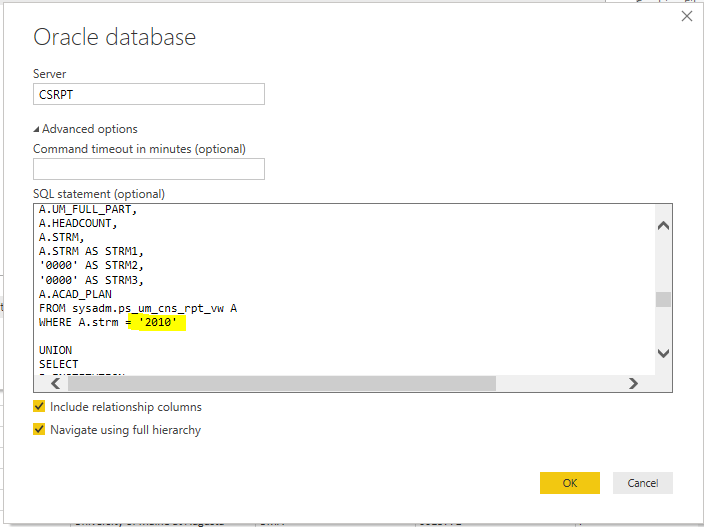Click the 'A.STRM,' line in SQL
This screenshot has height=527, width=704.
coord(62,237)
